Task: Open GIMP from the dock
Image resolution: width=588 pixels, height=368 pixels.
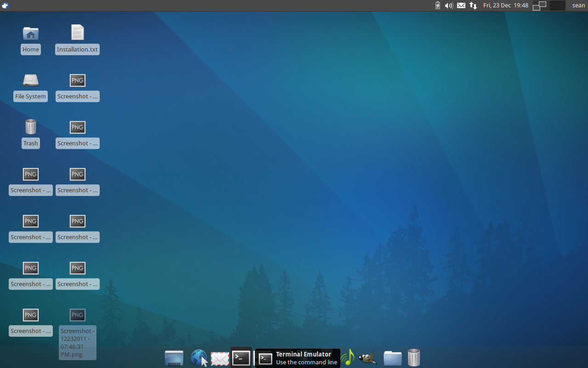Action: [x=367, y=357]
